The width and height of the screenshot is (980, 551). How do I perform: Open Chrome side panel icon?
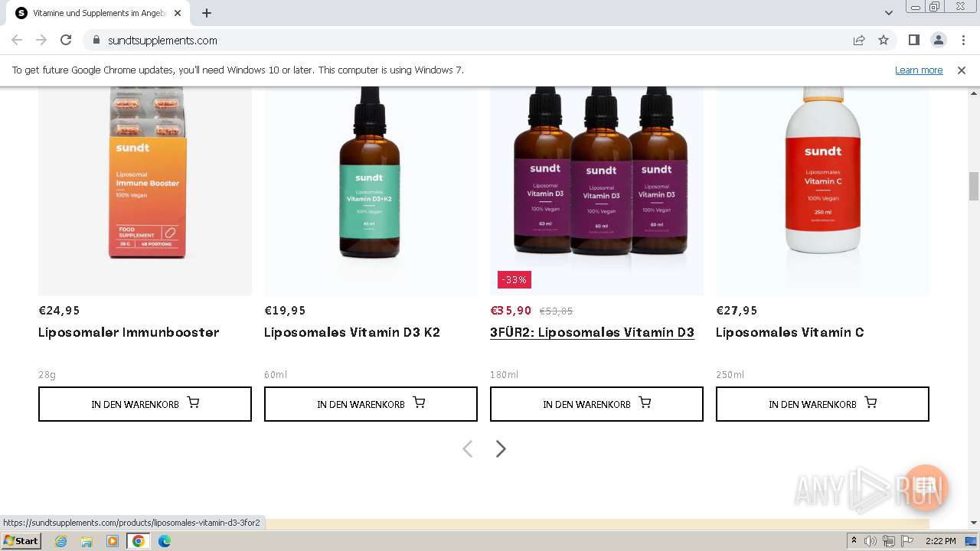click(913, 40)
